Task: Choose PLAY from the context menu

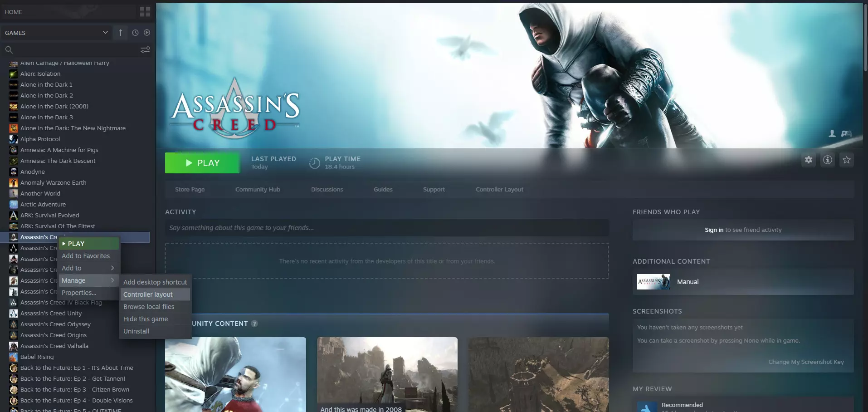Action: 89,244
